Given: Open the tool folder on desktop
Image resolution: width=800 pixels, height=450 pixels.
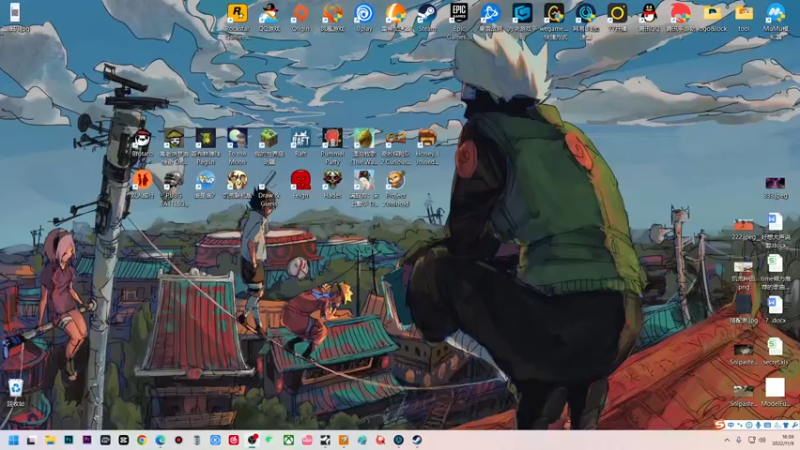Looking at the screenshot, I should (x=744, y=14).
